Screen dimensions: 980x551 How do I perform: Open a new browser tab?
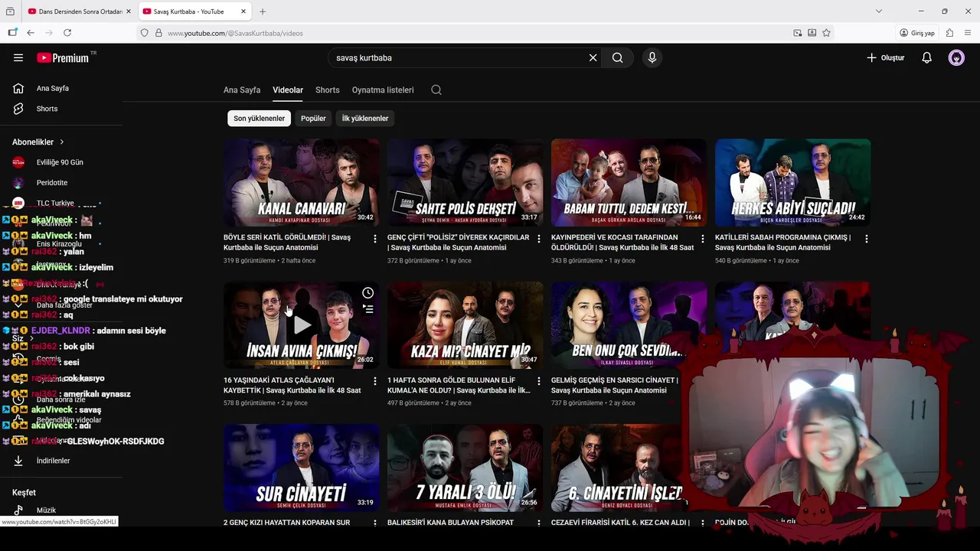tap(263, 11)
